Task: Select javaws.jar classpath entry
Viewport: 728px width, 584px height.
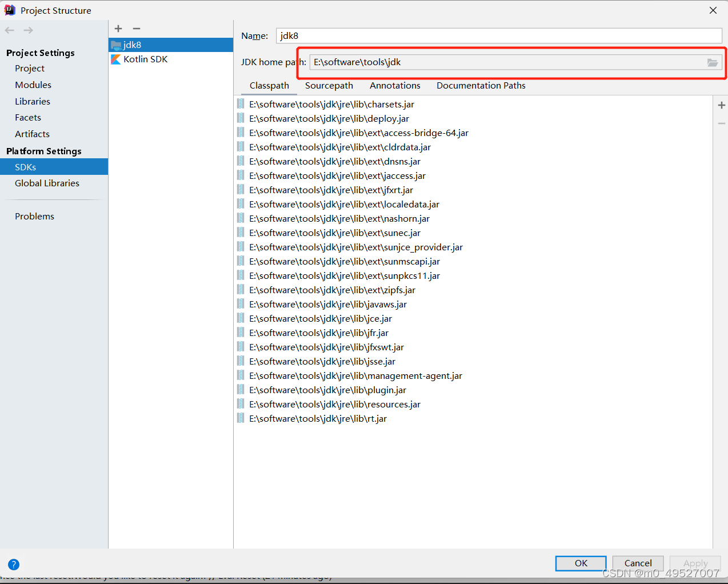Action: 328,305
